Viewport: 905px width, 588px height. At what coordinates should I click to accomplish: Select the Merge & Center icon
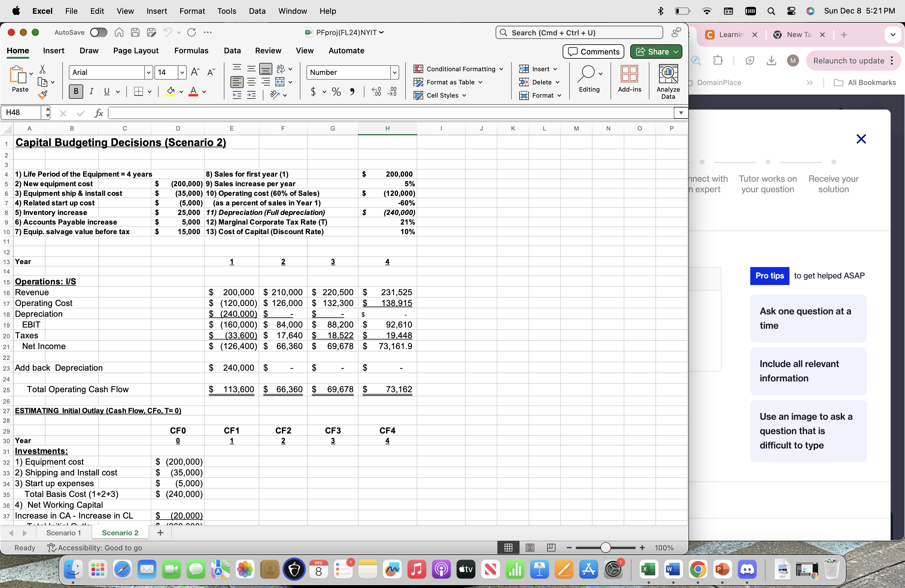pyautogui.click(x=280, y=82)
